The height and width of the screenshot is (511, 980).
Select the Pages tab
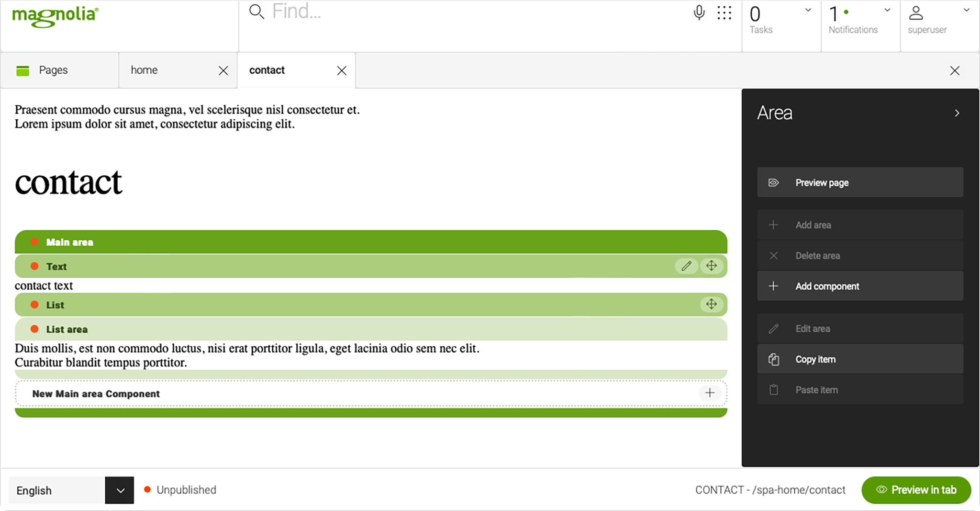coord(53,70)
